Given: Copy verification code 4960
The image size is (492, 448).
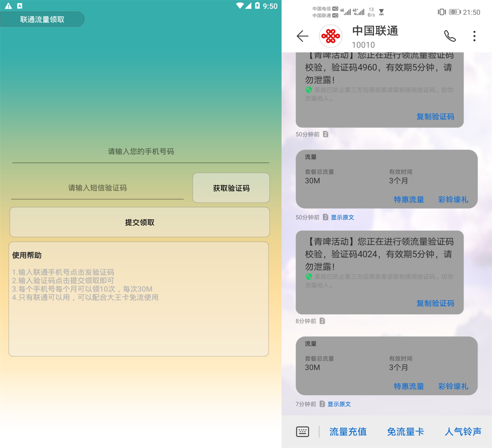Looking at the screenshot, I should (x=435, y=116).
